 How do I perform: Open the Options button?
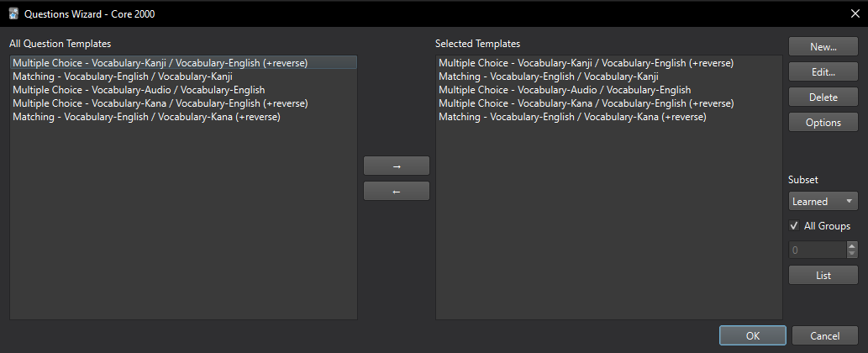pos(823,123)
